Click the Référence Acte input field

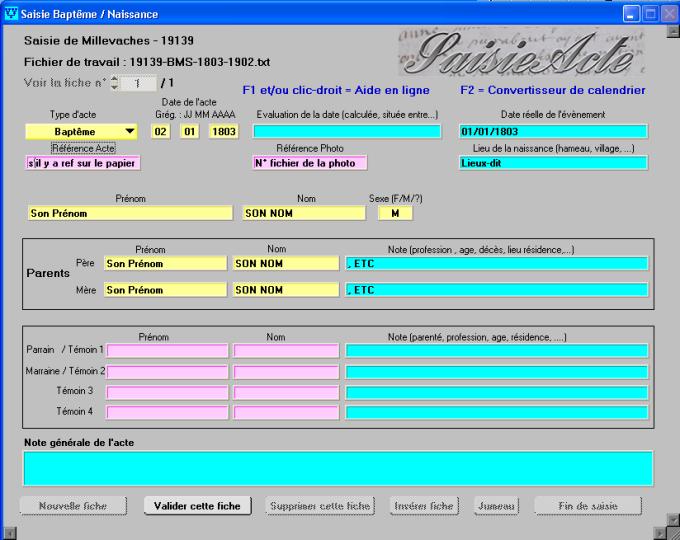pyautogui.click(x=83, y=163)
